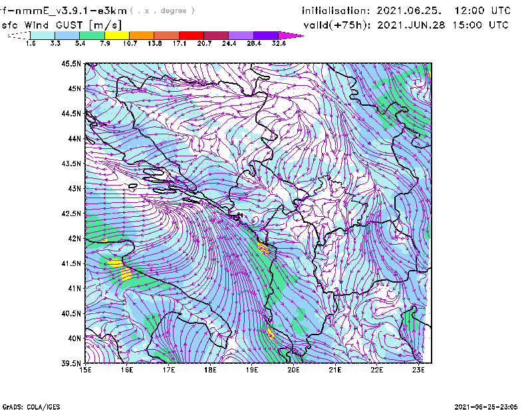
Task: Select the orange legend color swatch
Action: point(142,35)
